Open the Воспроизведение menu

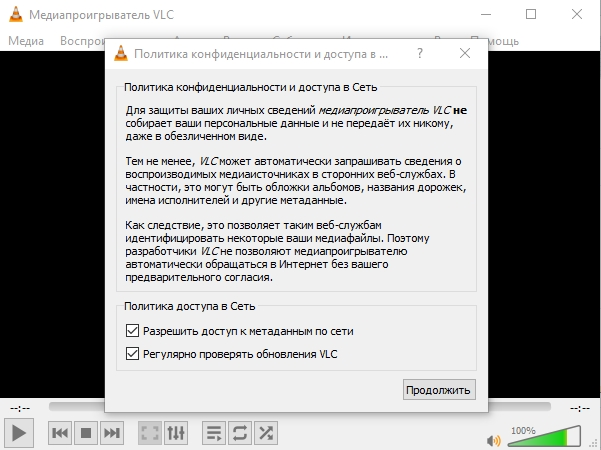tap(82, 41)
